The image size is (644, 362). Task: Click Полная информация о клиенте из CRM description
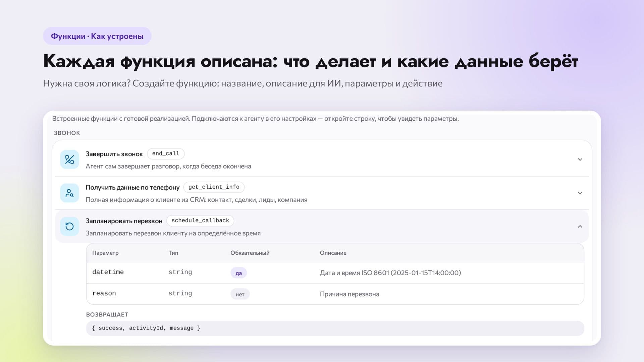pos(197,200)
